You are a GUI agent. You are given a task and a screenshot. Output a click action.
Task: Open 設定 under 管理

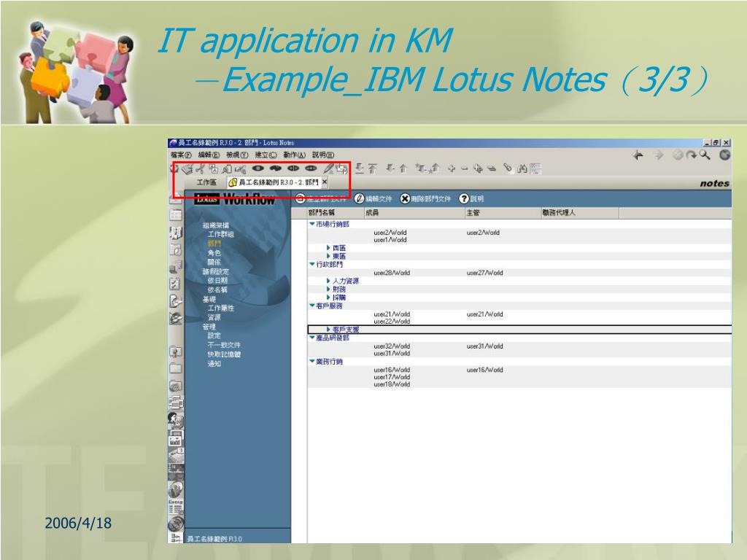(x=214, y=335)
